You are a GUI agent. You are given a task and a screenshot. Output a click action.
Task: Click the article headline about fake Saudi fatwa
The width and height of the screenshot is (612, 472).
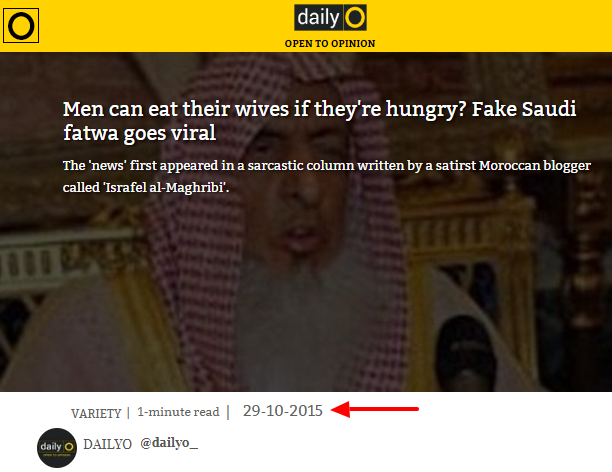tap(319, 121)
